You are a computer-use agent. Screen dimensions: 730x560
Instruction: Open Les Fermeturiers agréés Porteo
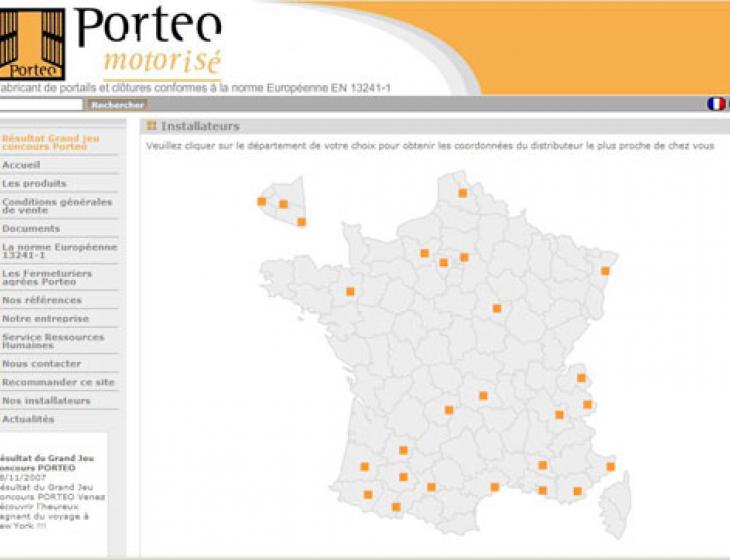point(47,277)
